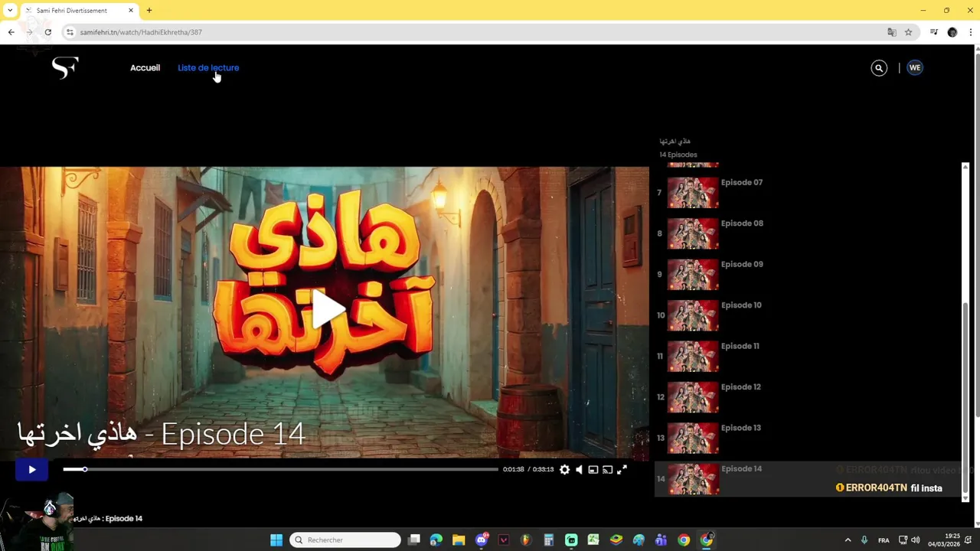The height and width of the screenshot is (551, 980).
Task: Open the translate page icon in address bar
Action: [x=891, y=32]
